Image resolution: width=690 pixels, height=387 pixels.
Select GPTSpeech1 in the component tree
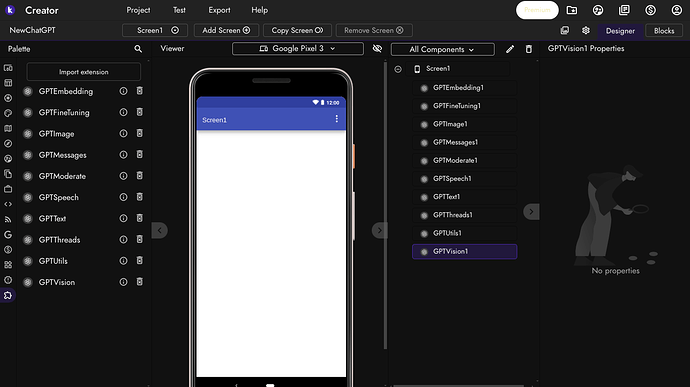(x=464, y=179)
